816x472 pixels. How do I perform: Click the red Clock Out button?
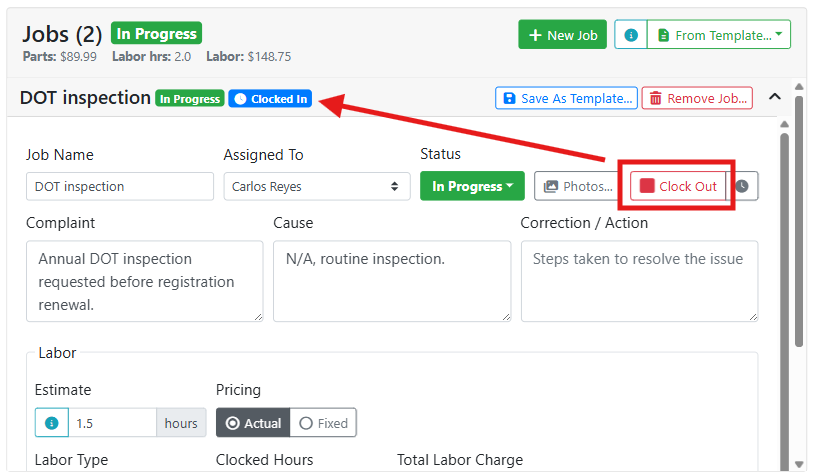click(678, 186)
